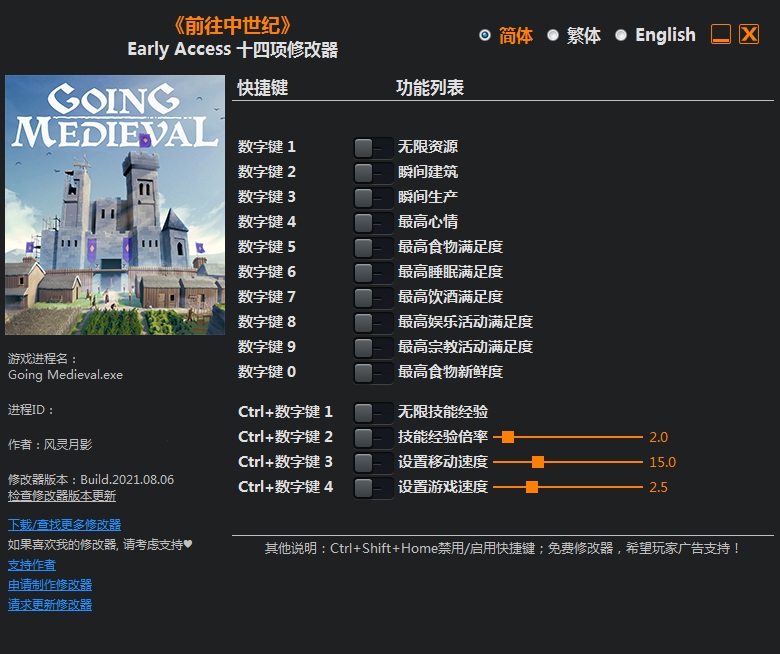
Task: Open the 下载/查找更多修改器 link
Action: coord(64,525)
